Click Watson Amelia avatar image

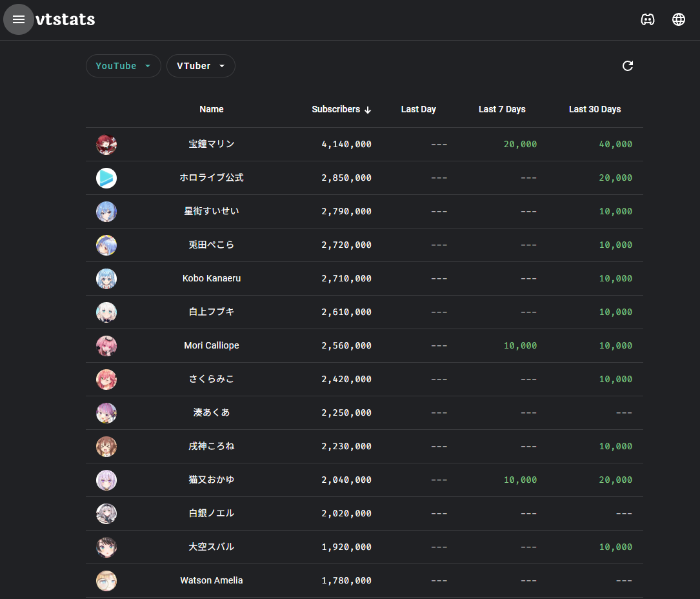coord(106,581)
